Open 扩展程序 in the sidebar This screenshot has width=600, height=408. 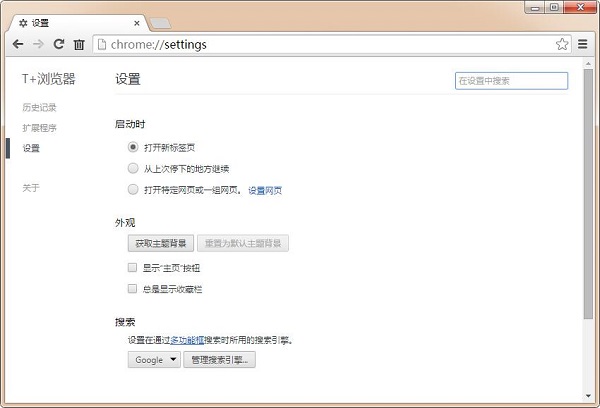39,128
